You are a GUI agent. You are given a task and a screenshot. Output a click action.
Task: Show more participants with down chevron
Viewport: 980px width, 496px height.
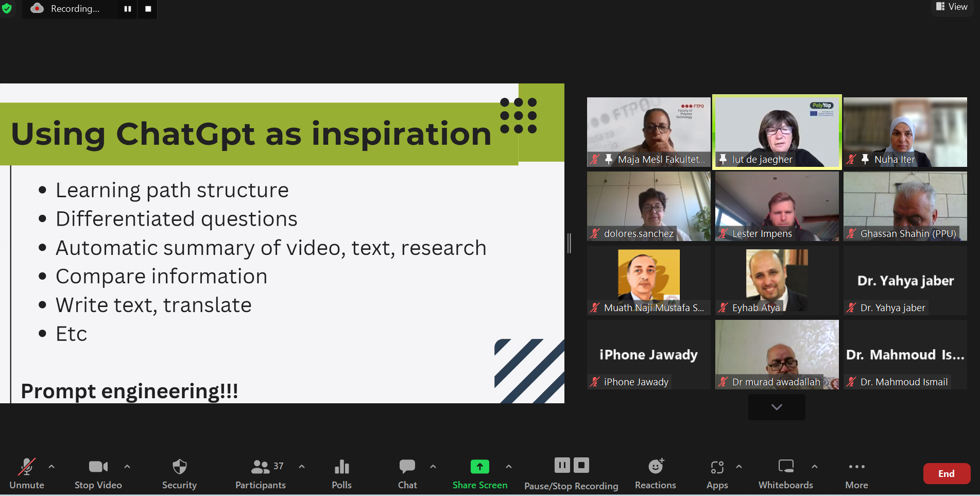point(777,407)
